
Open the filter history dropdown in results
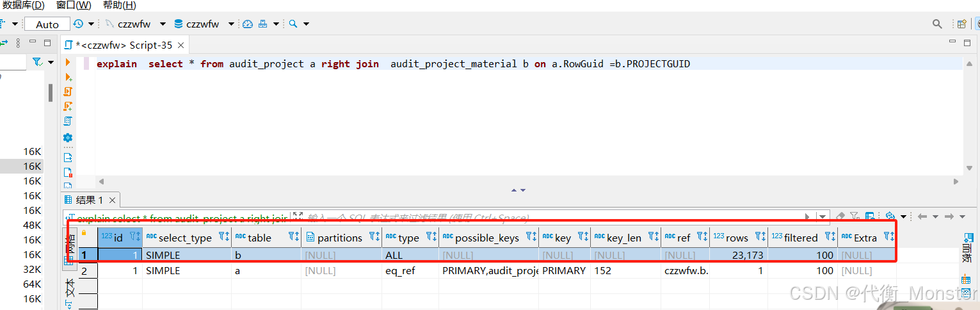822,216
